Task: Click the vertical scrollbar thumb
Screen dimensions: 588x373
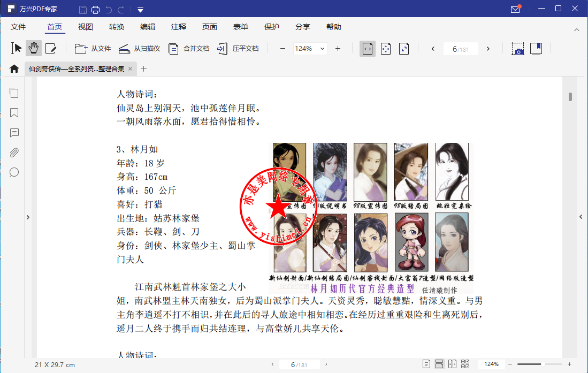Action: pos(570,97)
